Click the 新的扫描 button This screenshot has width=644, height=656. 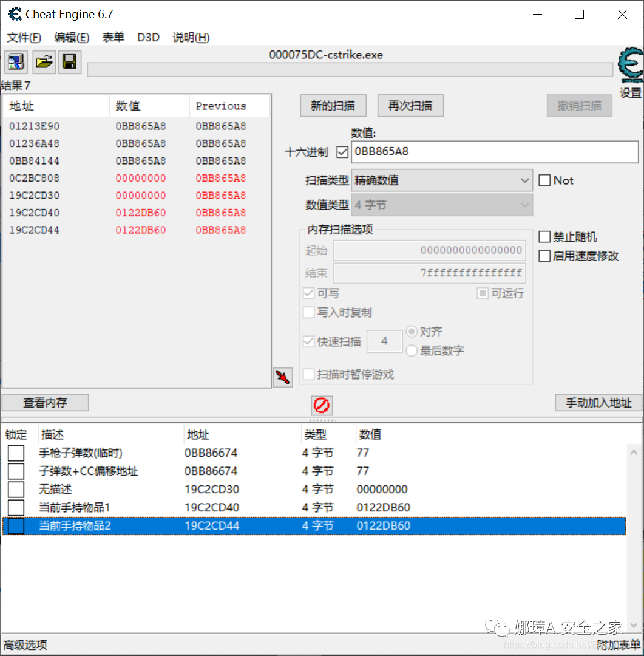coord(333,106)
